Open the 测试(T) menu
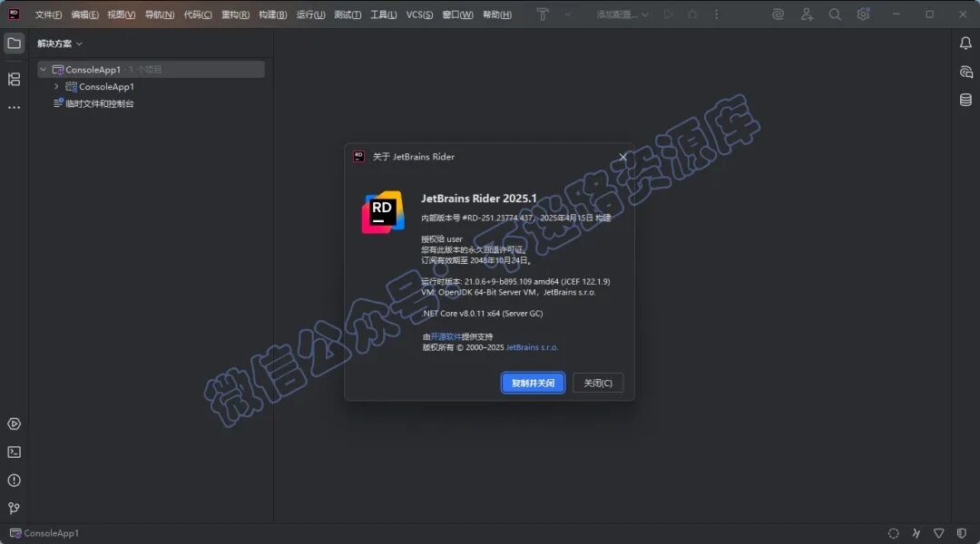Viewport: 980px width, 544px height. [348, 15]
